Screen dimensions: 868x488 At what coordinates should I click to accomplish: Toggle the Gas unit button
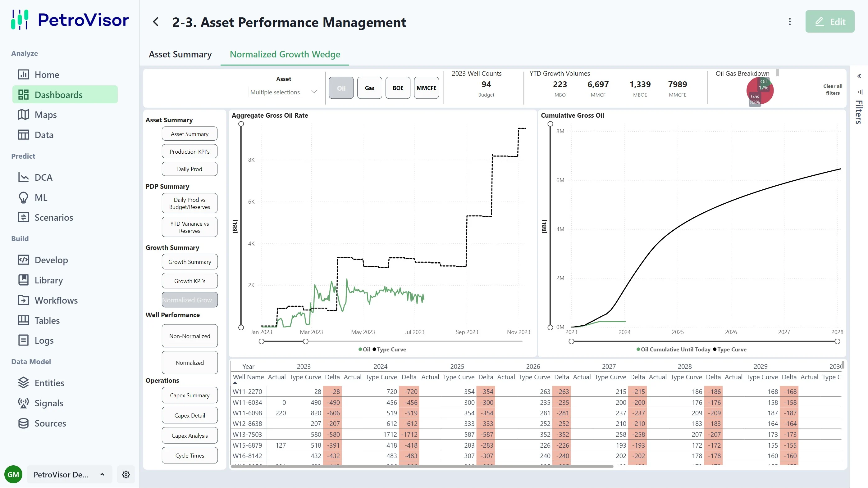pyautogui.click(x=369, y=88)
